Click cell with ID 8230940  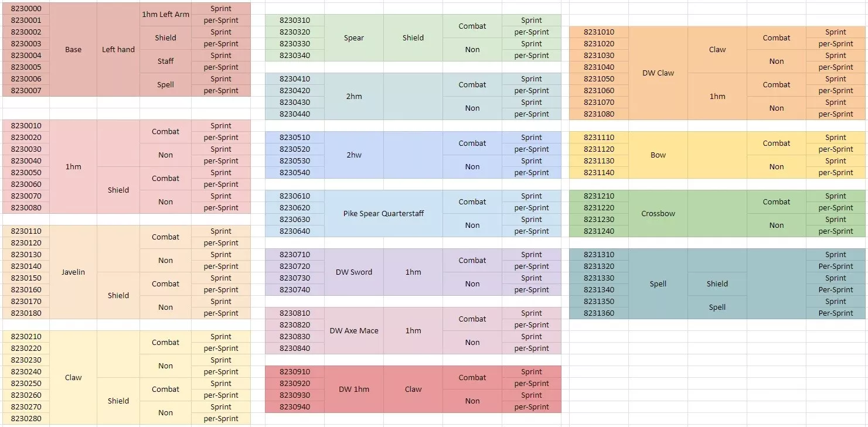295,406
